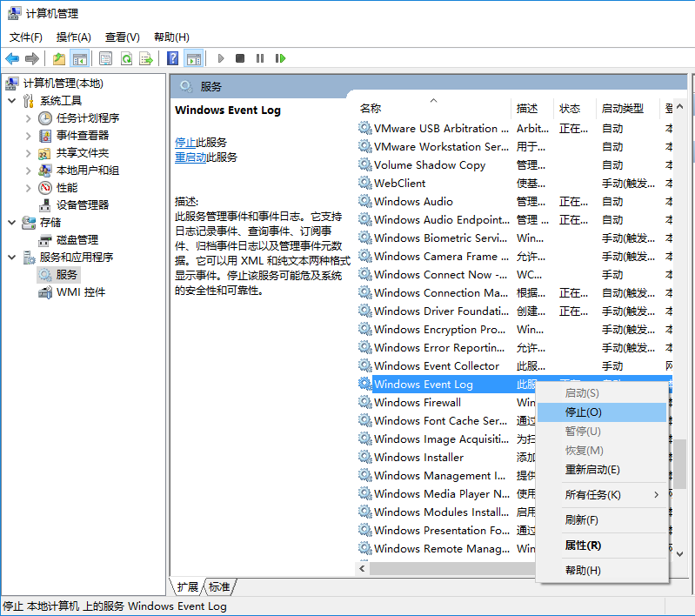Toggle the Show/Hide Action Pane button
Screen dimensions: 695x616
[193, 58]
